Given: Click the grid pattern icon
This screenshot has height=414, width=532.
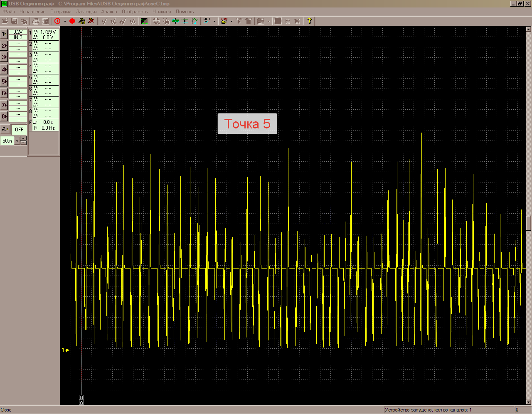Looking at the screenshot, I should tap(288, 21).
